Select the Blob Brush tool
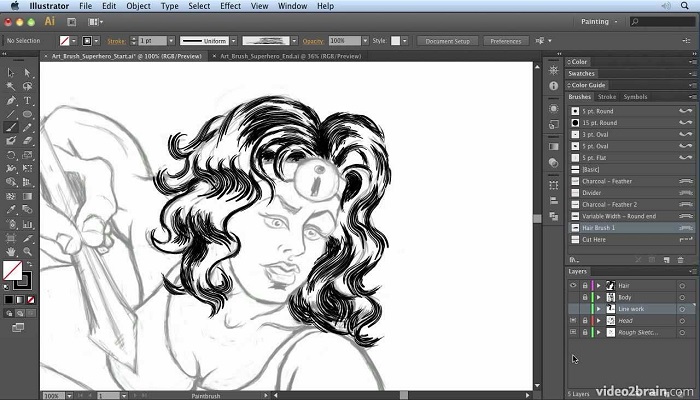 (11, 141)
